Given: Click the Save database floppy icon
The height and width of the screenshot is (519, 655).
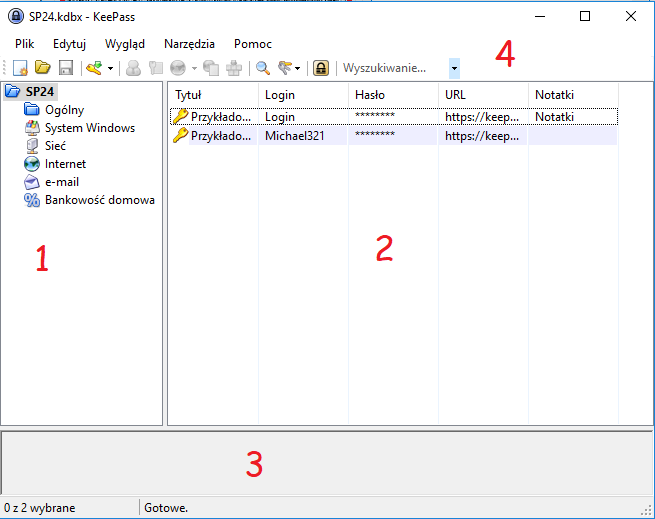Looking at the screenshot, I should pyautogui.click(x=65, y=68).
